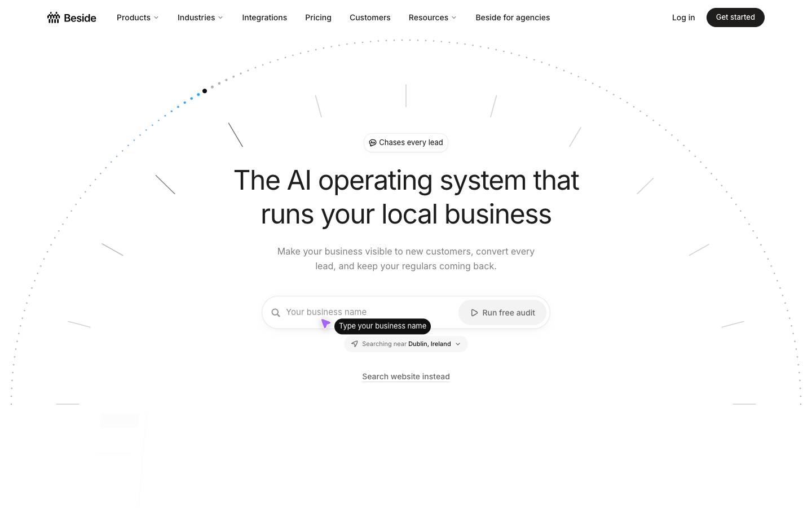Click the location arrow icon
This screenshot has width=812, height=508.
(355, 344)
